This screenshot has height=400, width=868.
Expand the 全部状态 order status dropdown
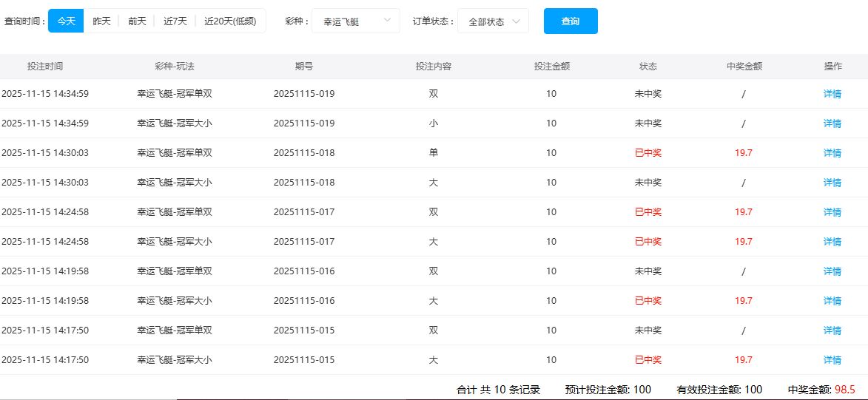[493, 21]
